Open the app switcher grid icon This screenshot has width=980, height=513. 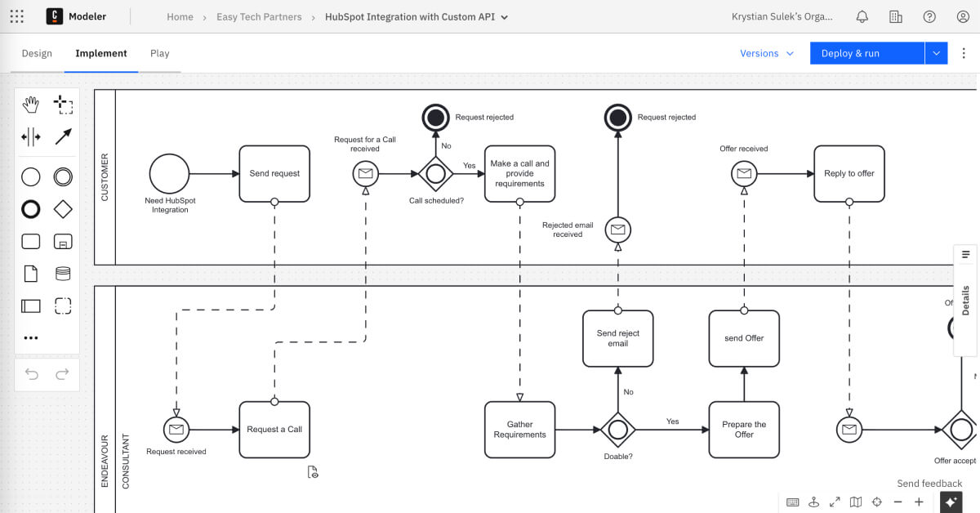[16, 16]
